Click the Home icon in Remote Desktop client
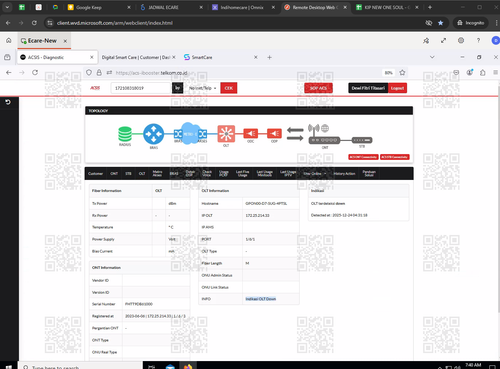Image resolution: width=500 pixels, height=369 pixels. point(9,41)
